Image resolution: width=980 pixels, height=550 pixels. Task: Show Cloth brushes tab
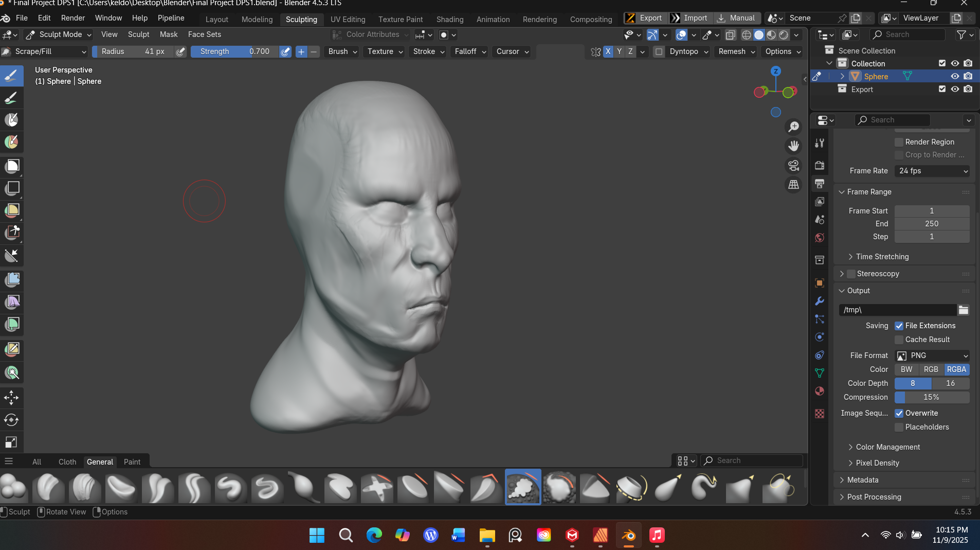tap(67, 462)
